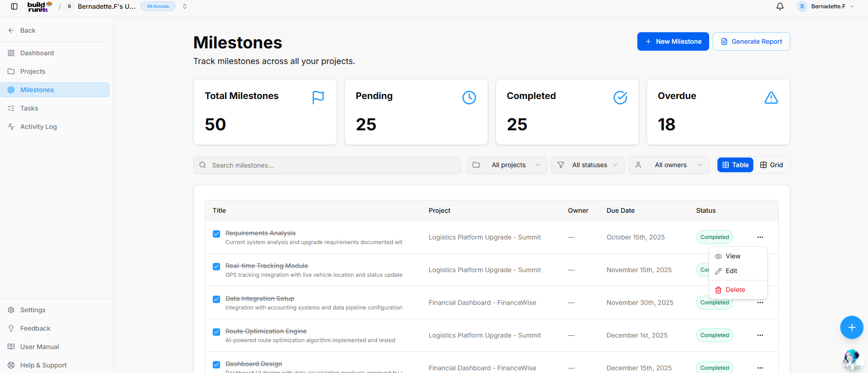Image resolution: width=868 pixels, height=373 pixels.
Task: Open Activity Log in sidebar
Action: click(55, 127)
